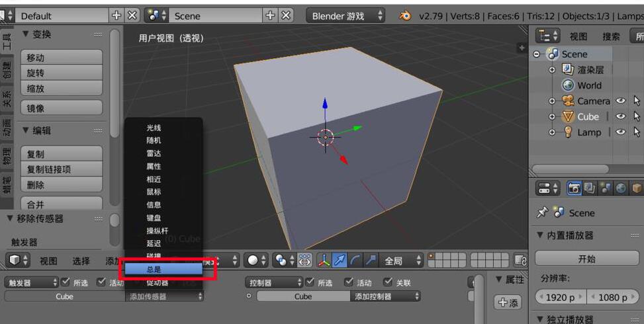Click the 开始 button in player panel
Screen dimensions: 644x324
pos(586,259)
